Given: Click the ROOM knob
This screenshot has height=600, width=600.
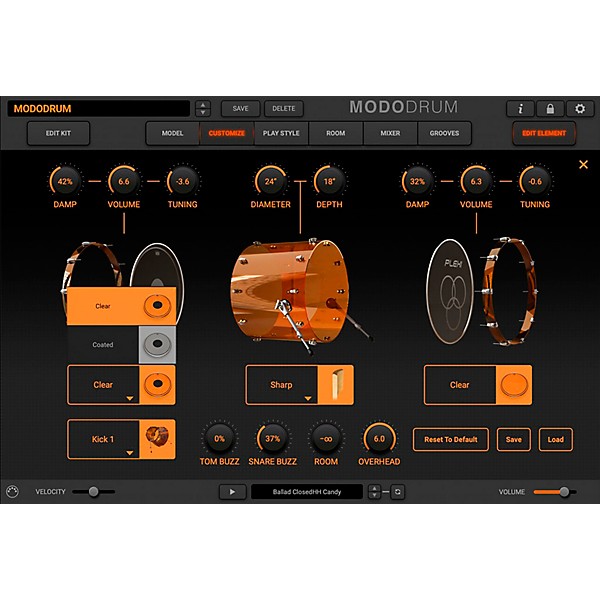Looking at the screenshot, I should pyautogui.click(x=326, y=439).
